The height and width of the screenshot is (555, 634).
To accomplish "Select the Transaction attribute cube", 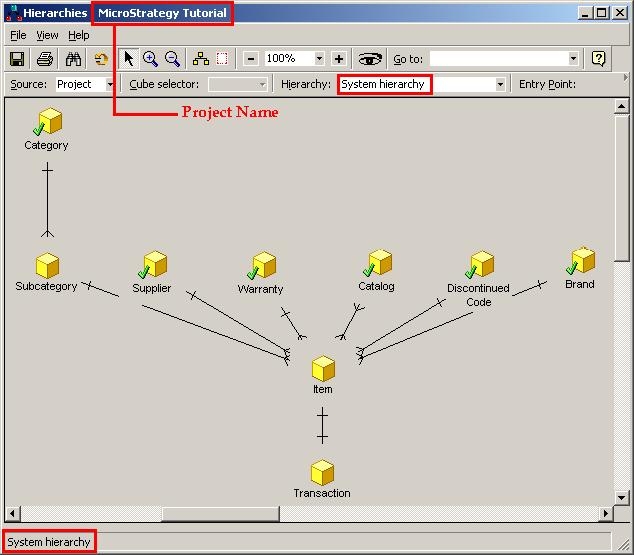I will click(322, 473).
